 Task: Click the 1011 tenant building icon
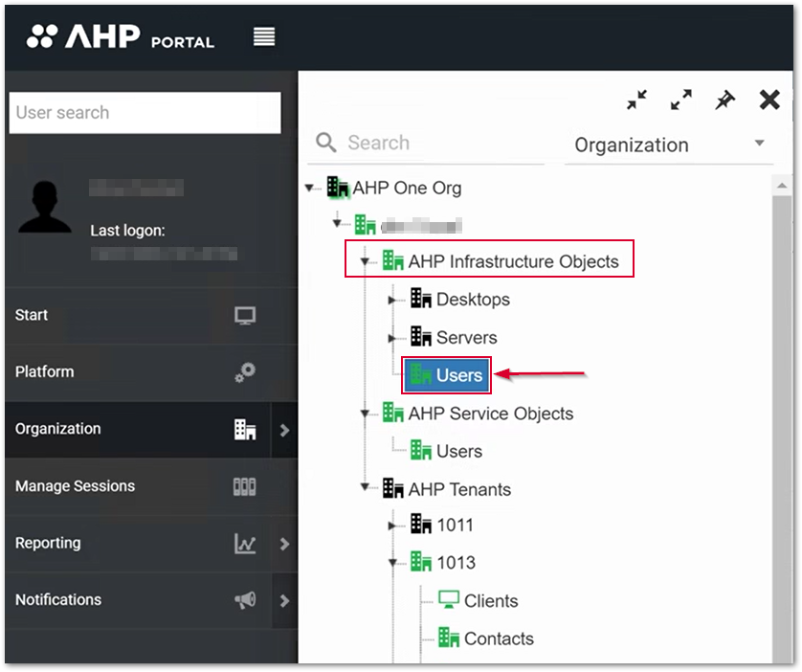[x=421, y=524]
